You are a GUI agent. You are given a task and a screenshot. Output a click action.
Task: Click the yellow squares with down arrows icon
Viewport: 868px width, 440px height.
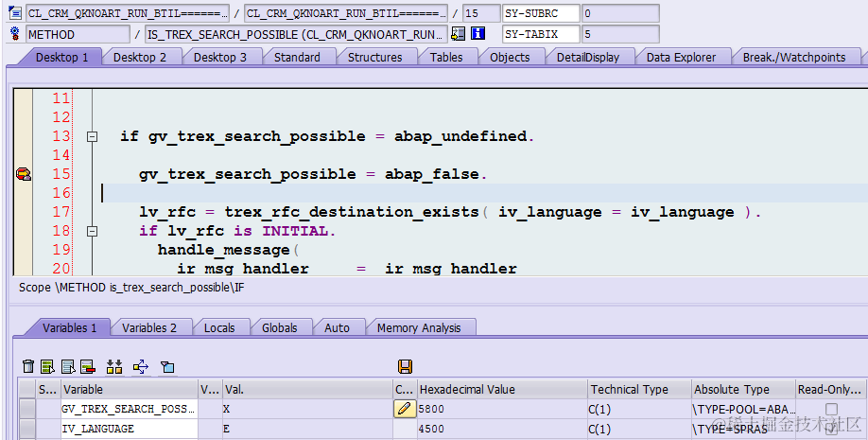[114, 366]
